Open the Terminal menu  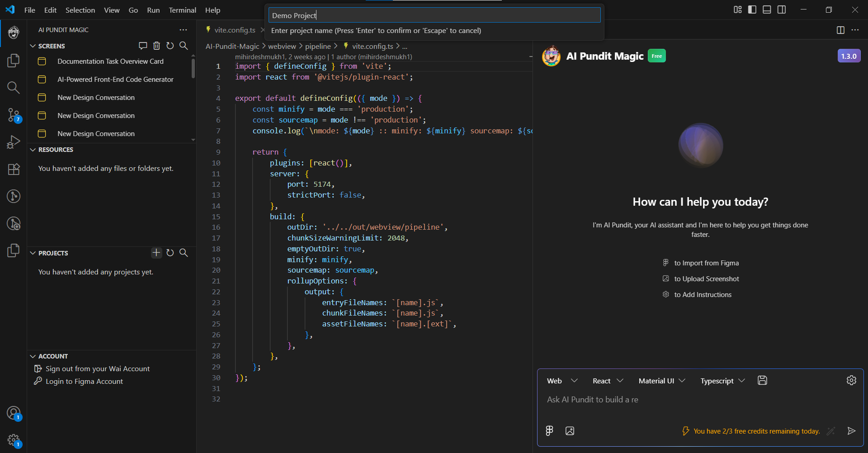point(182,10)
